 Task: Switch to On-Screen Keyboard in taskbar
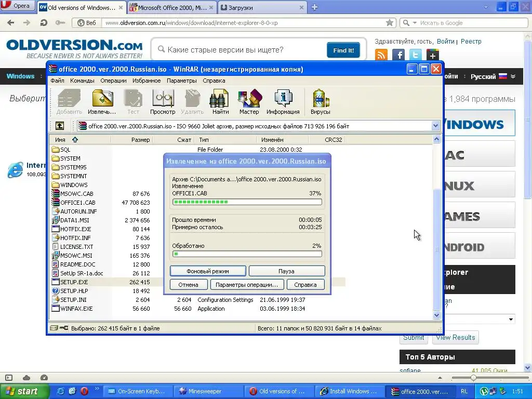[138, 391]
